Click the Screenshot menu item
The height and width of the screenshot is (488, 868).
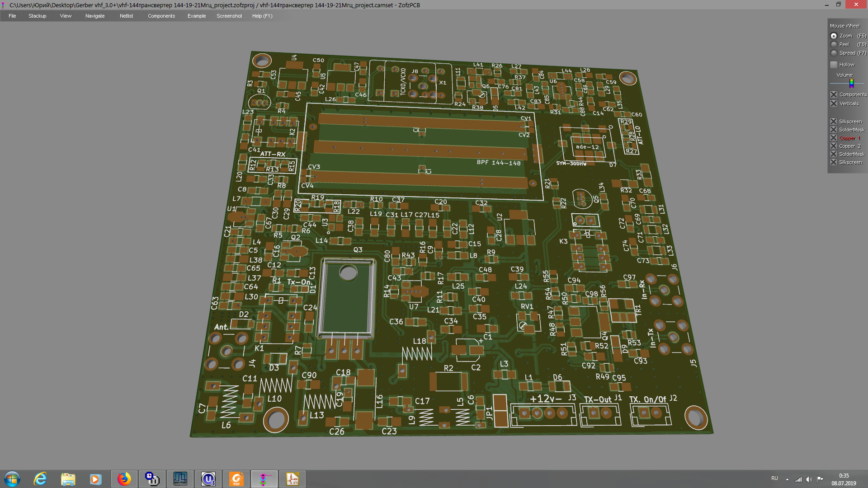[229, 16]
